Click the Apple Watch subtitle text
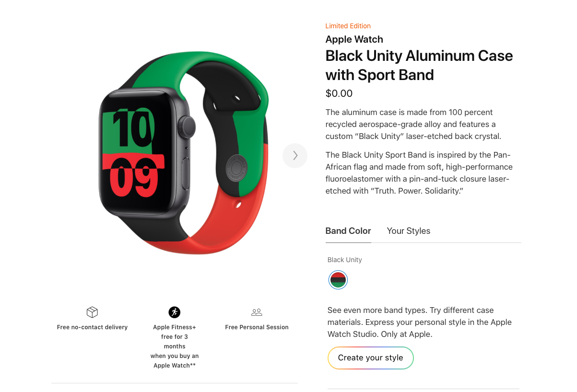The height and width of the screenshot is (392, 577). 354,39
